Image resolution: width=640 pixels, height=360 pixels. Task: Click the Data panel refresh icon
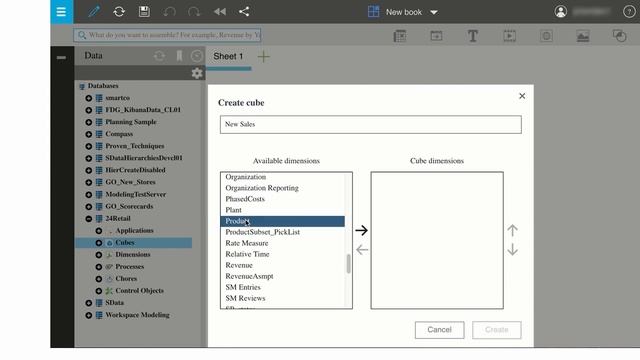click(159, 56)
